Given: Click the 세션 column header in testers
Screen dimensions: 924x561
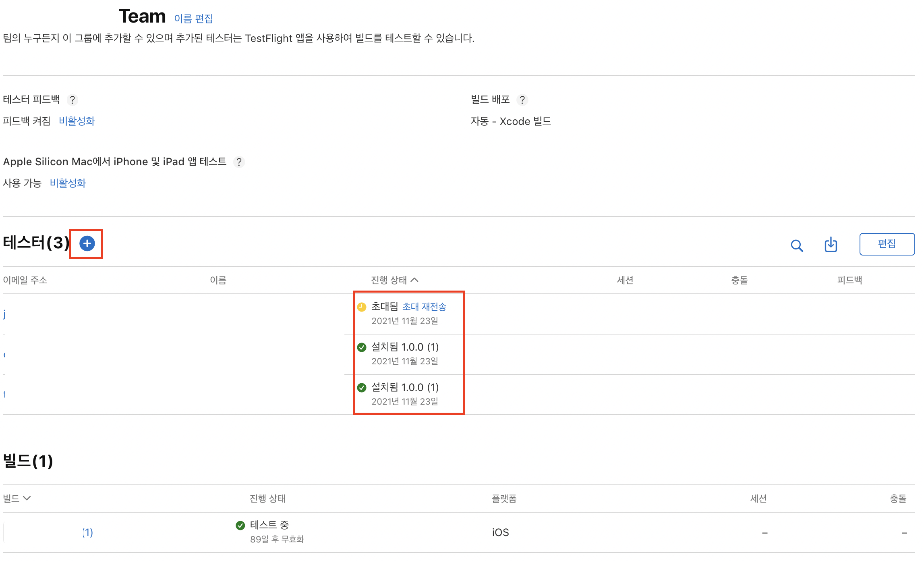Looking at the screenshot, I should tap(625, 280).
